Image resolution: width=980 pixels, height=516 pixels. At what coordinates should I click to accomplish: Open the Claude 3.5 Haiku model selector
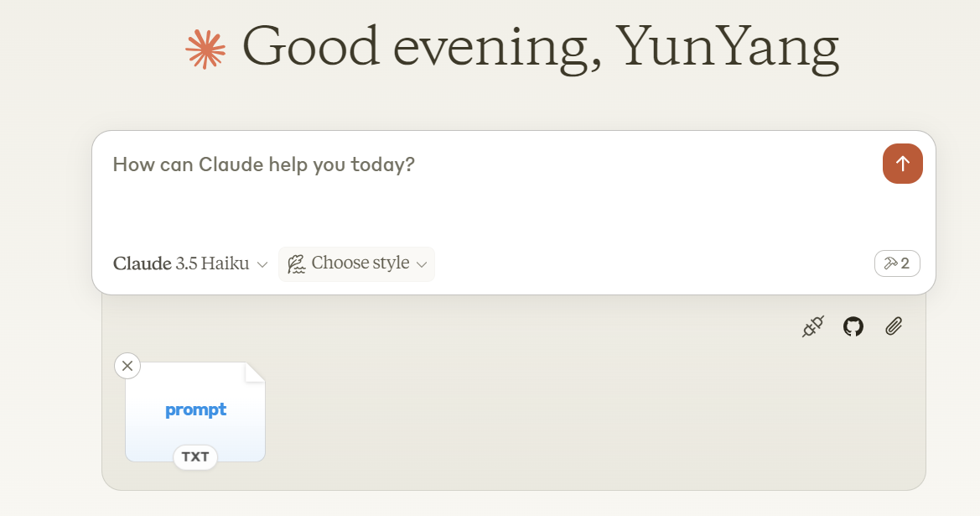[190, 263]
